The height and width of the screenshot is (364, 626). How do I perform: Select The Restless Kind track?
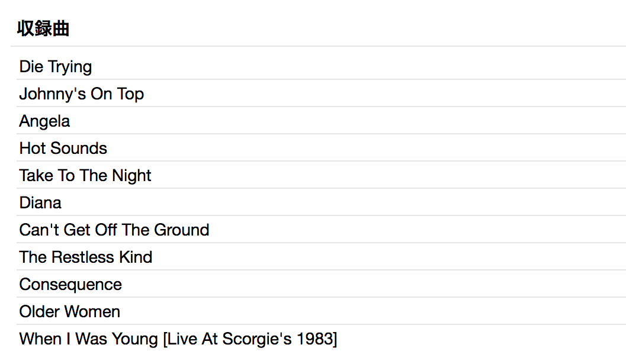[x=86, y=257]
